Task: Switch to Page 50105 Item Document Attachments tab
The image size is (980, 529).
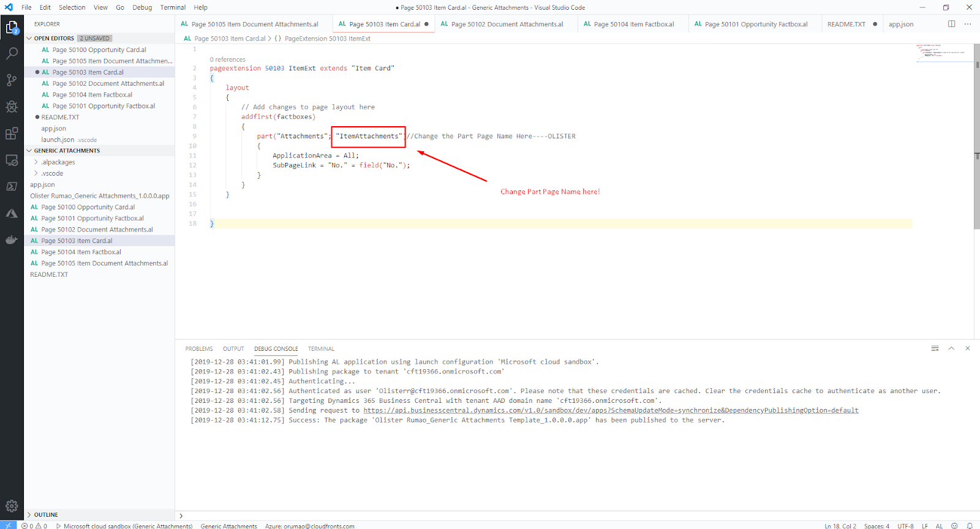Action: click(x=254, y=24)
